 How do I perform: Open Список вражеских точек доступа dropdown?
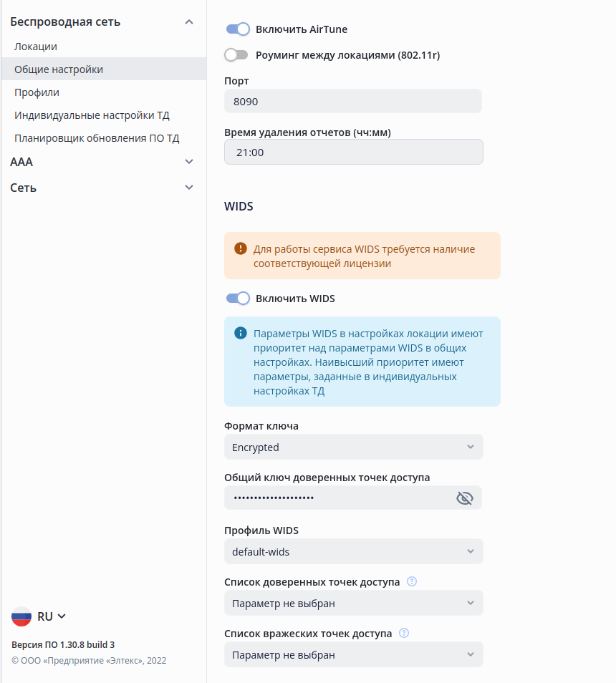(353, 655)
